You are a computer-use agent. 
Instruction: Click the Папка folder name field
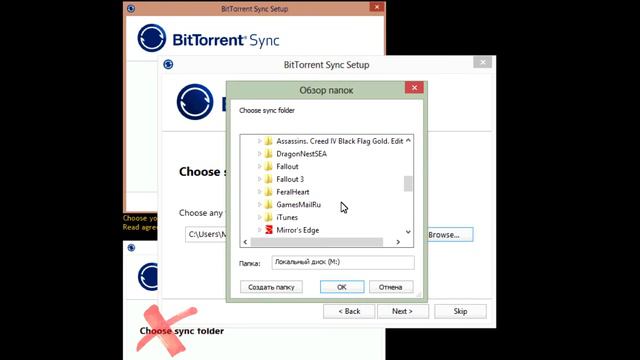[343, 262]
